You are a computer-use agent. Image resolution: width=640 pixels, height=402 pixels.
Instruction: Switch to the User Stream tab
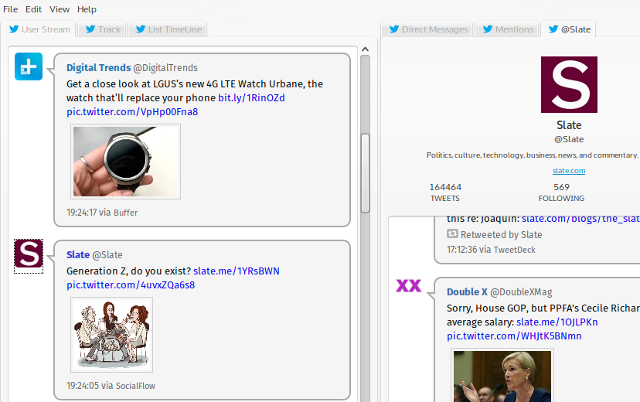tap(39, 29)
